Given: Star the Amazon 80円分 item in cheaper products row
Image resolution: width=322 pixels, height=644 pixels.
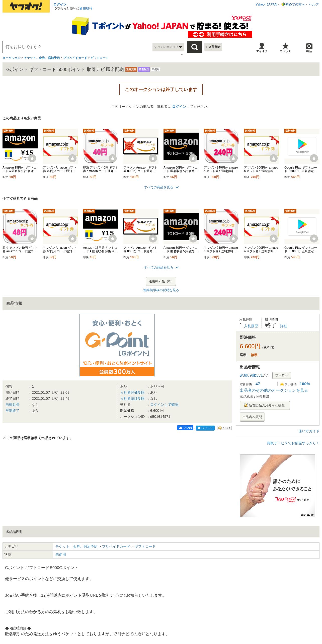Looking at the screenshot, I should pos(153,158).
